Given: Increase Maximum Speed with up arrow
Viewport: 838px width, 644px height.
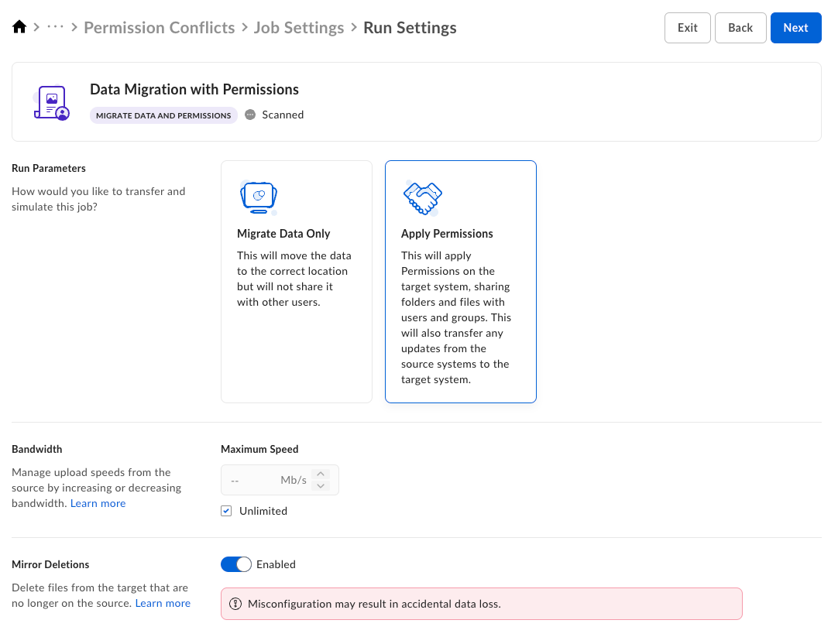Looking at the screenshot, I should click(x=322, y=474).
